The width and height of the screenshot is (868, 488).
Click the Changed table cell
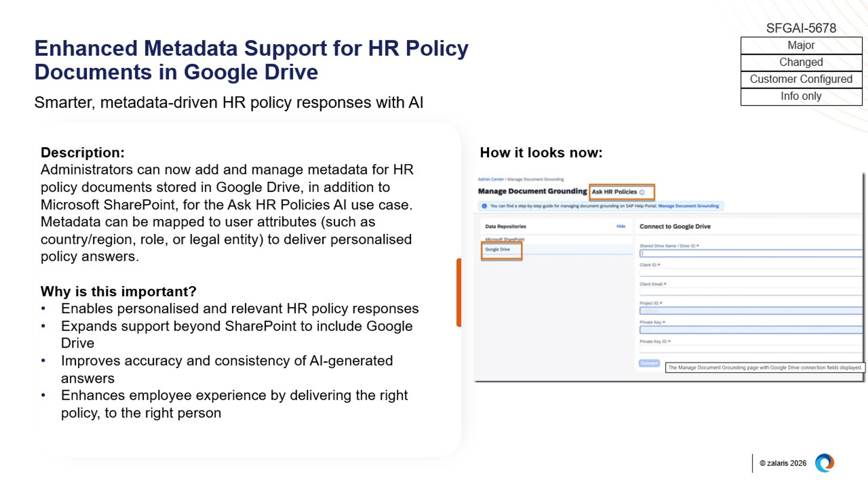point(801,62)
